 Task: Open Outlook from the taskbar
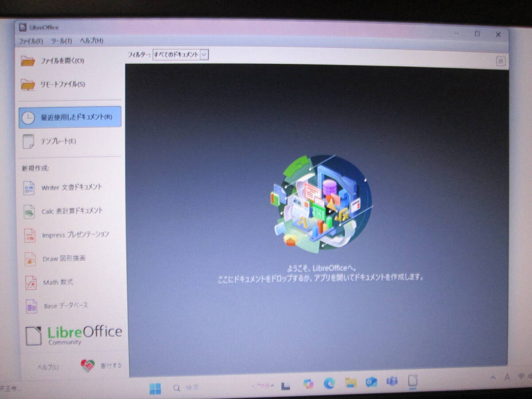coord(372,382)
